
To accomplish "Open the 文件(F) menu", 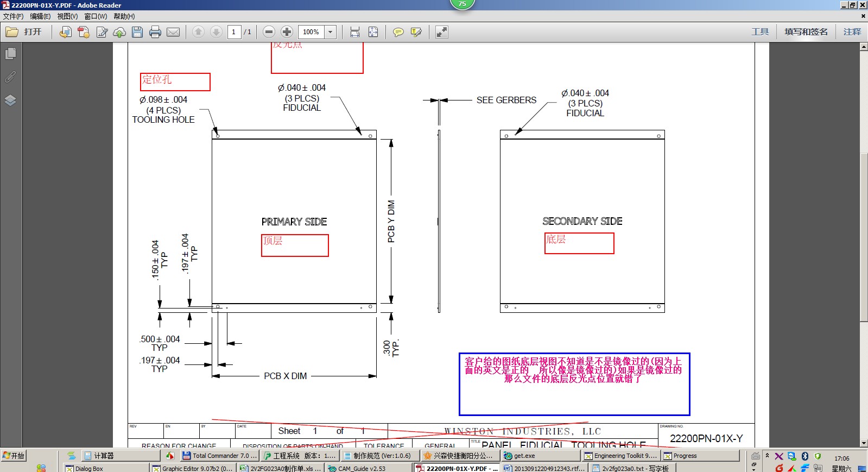I will pos(13,16).
